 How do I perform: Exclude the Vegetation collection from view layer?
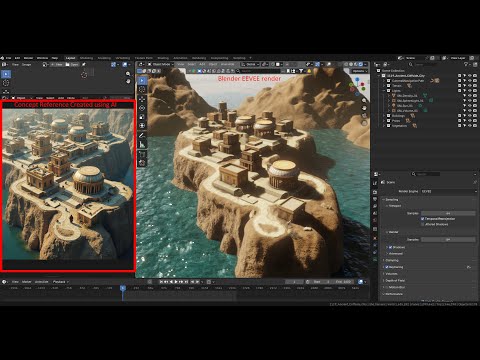point(460,126)
